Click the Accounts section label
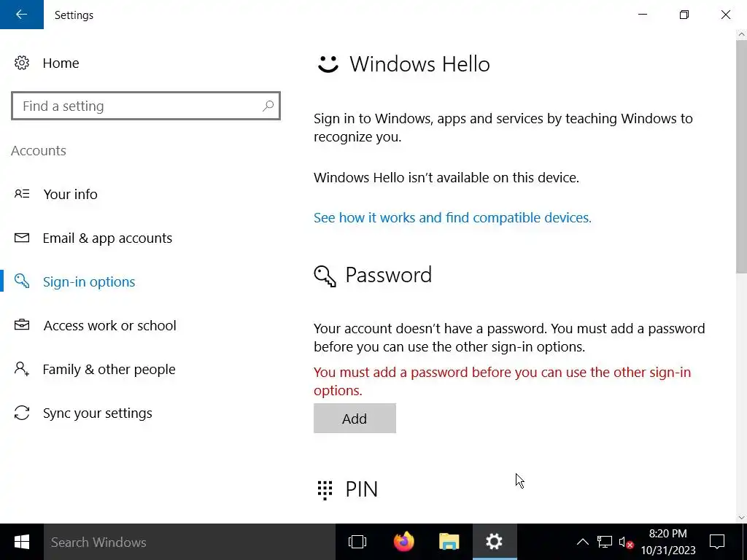The width and height of the screenshot is (747, 560). point(39,150)
